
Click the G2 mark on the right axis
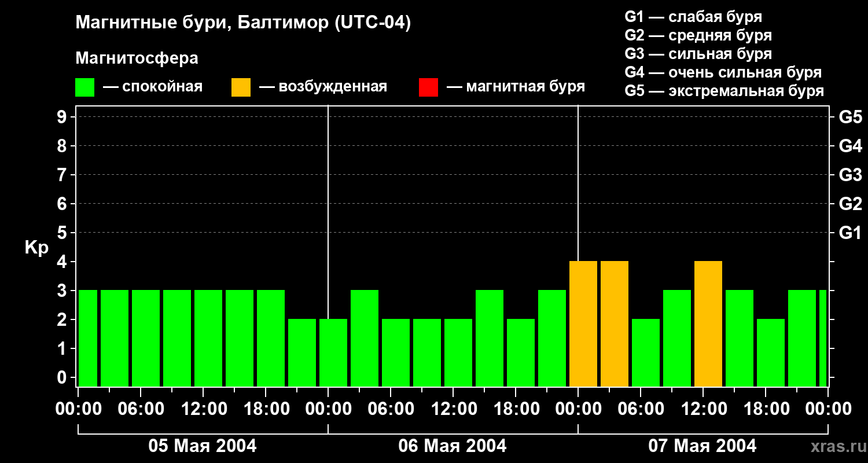point(850,204)
